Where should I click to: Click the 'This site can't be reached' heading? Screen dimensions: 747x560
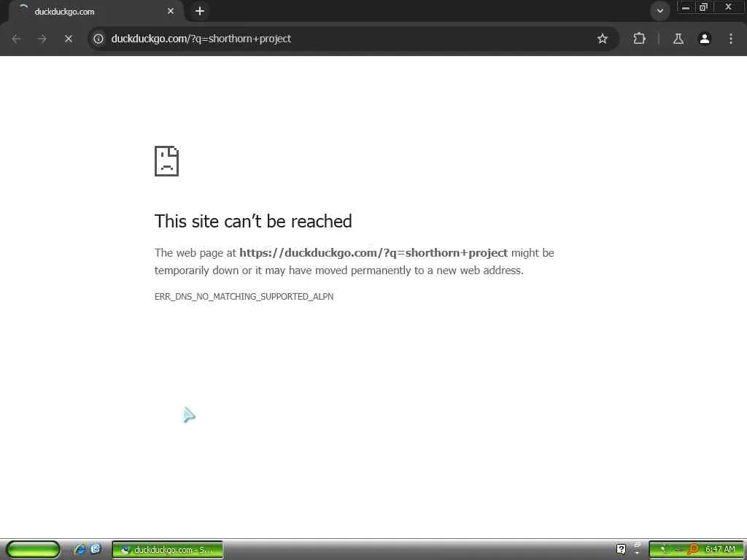coord(253,222)
